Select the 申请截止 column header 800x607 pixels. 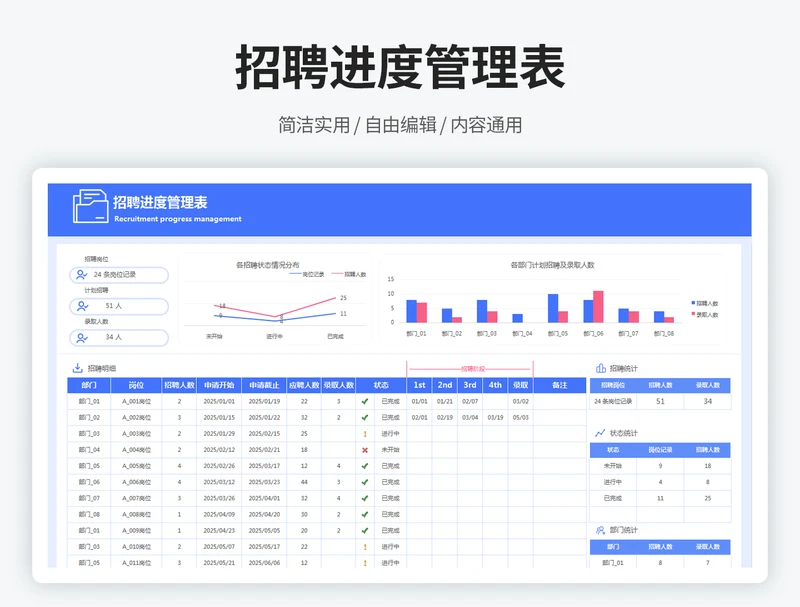(264, 385)
